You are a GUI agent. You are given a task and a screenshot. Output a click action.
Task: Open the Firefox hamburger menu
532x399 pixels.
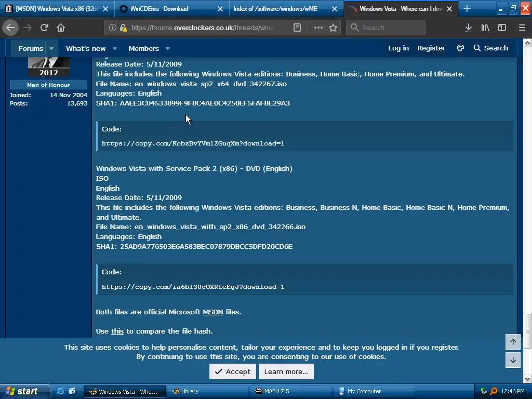click(522, 28)
